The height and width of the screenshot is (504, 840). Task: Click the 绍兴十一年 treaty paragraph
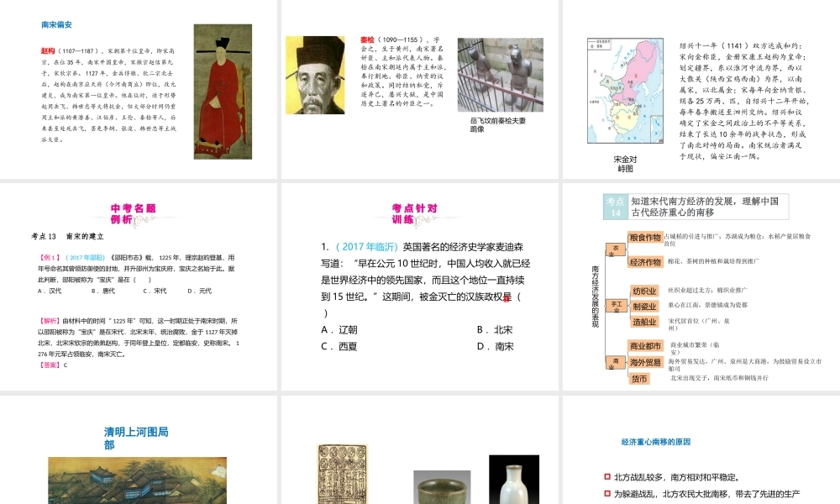(743, 101)
